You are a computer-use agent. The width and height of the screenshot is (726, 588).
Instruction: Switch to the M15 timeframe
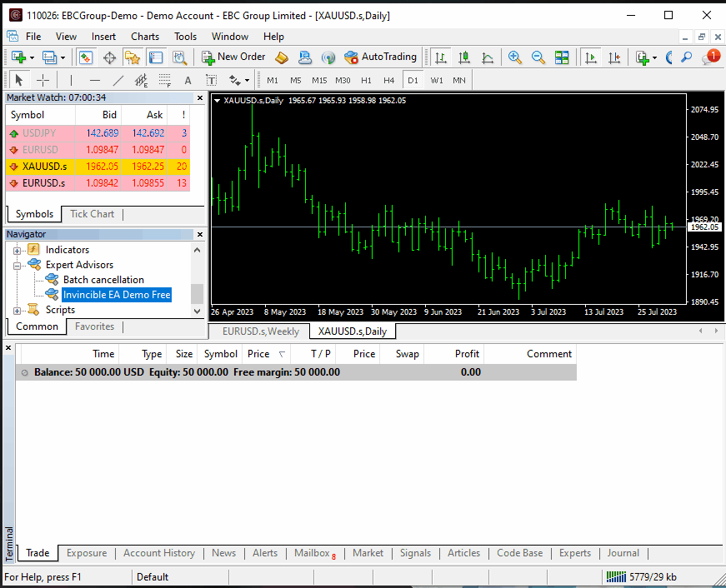(319, 80)
